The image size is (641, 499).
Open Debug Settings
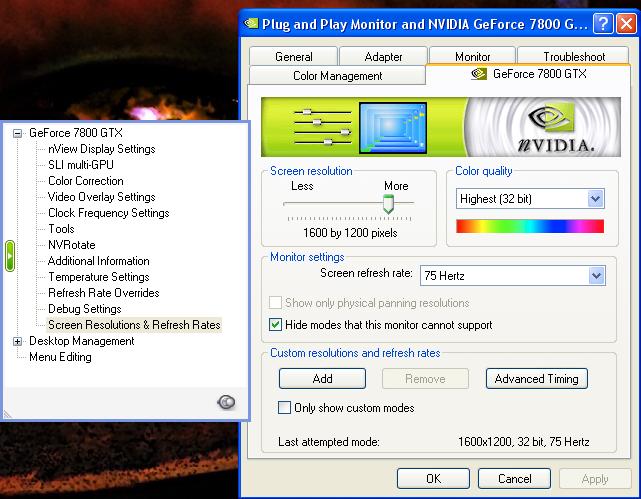(85, 309)
